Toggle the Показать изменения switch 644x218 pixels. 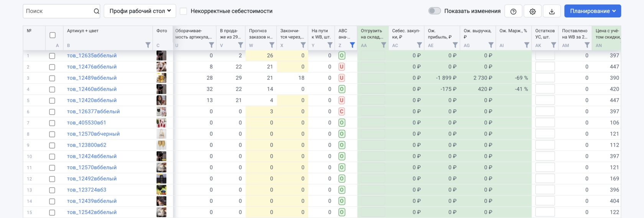click(434, 11)
